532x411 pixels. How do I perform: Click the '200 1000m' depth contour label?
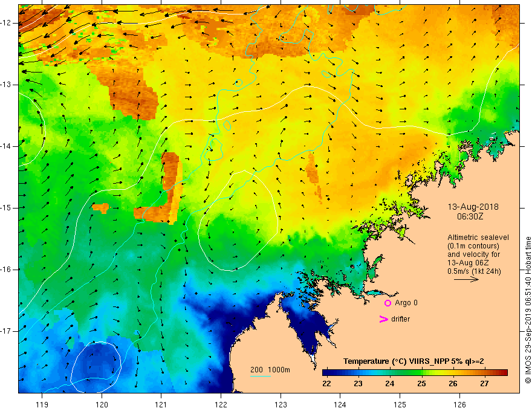pyautogui.click(x=270, y=370)
